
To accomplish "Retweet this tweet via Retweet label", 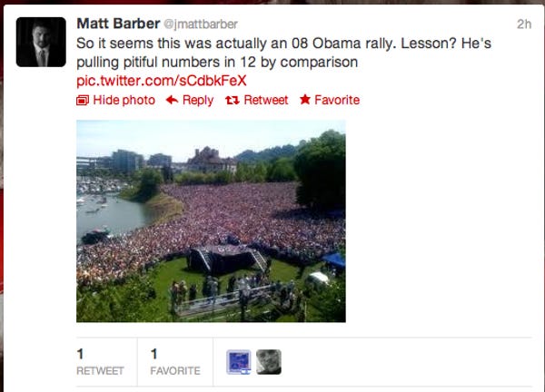I will coord(266,100).
